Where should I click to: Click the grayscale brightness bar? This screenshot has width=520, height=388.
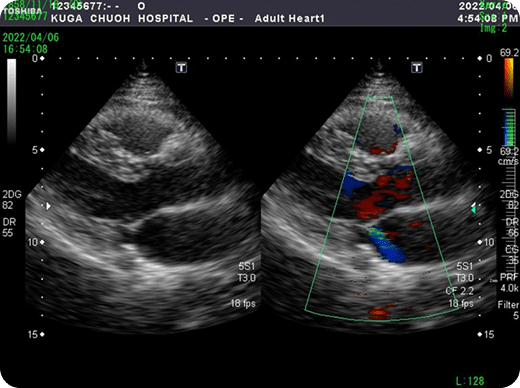(x=12, y=102)
